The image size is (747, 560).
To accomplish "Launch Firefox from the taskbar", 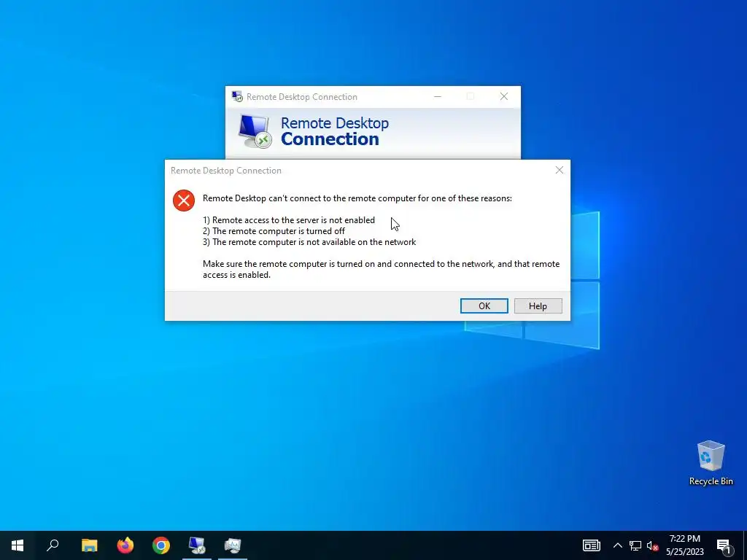I will tap(125, 545).
